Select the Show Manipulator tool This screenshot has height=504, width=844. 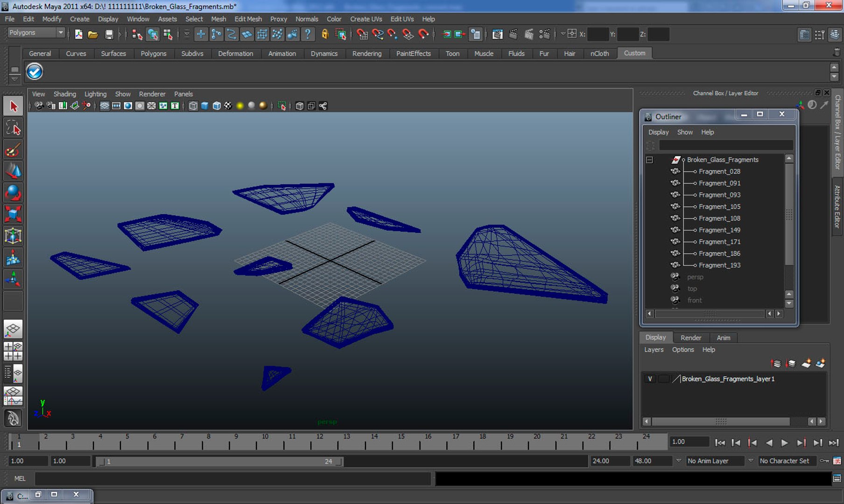click(13, 279)
